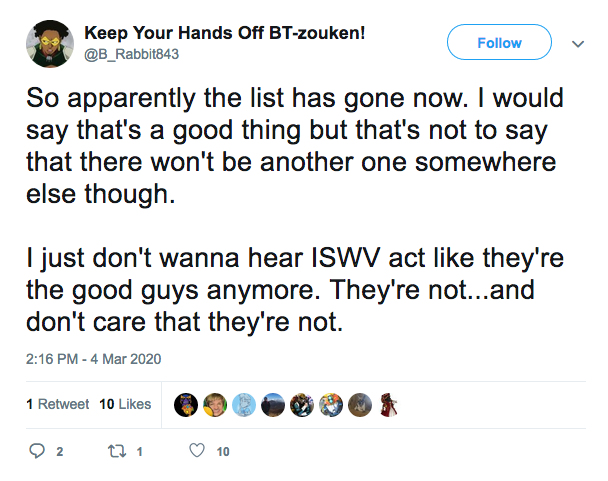View the 1 Retweet list

coord(57,404)
